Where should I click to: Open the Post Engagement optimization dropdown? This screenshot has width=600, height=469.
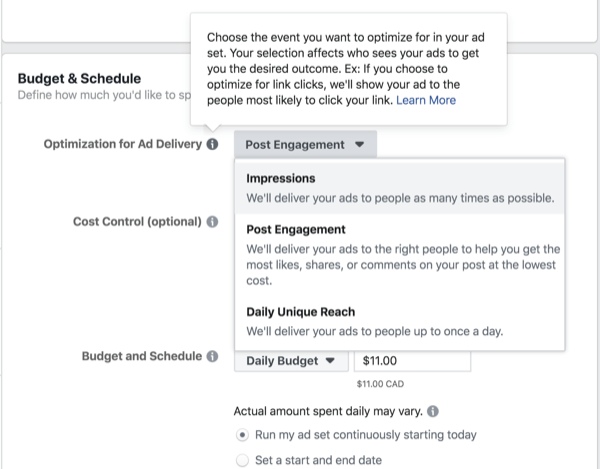305,144
